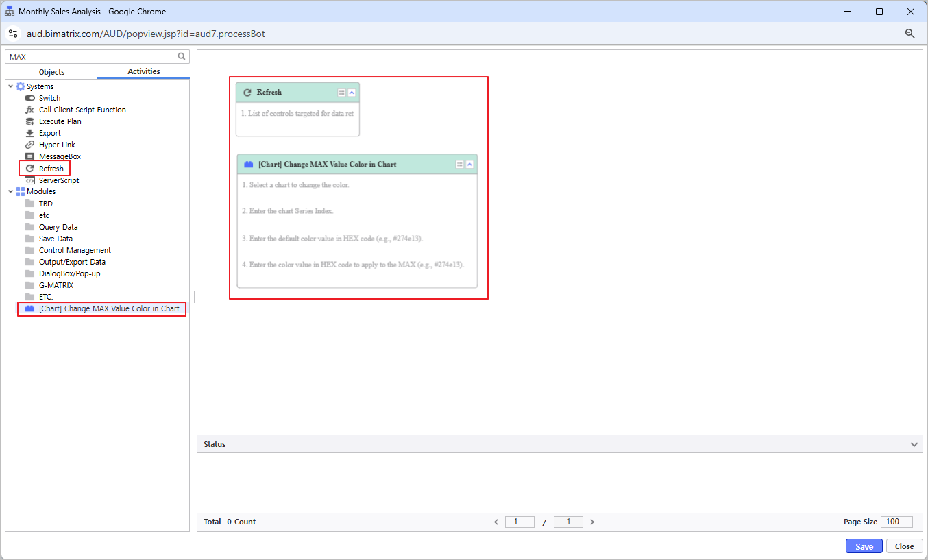Collapse the Refresh node with its chevron

352,93
